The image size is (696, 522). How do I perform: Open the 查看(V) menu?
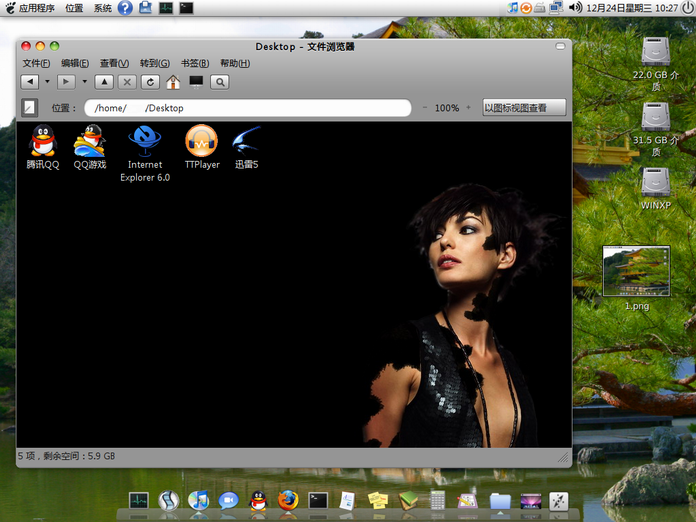[x=114, y=63]
